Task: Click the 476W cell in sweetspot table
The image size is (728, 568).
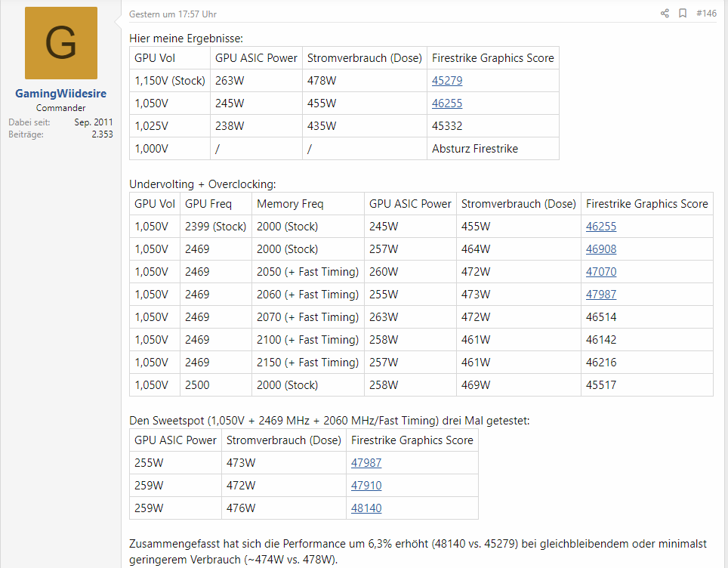Action: pyautogui.click(x=284, y=508)
